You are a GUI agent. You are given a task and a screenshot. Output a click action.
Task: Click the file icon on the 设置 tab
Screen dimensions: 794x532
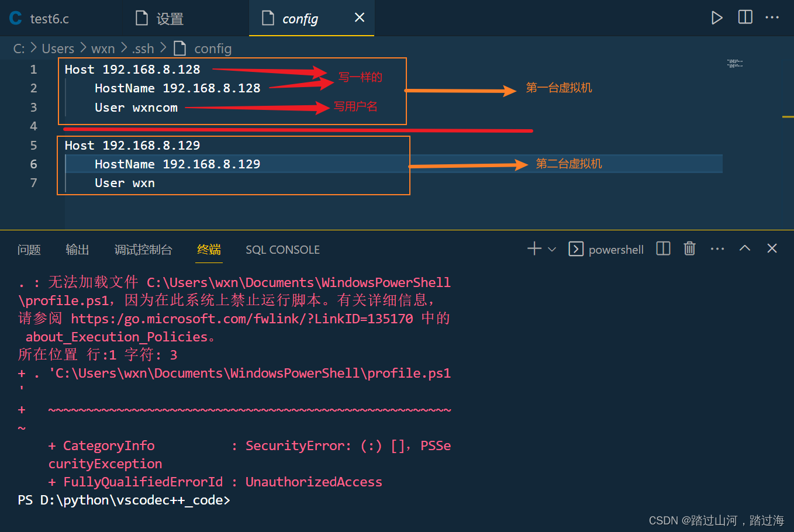click(x=141, y=18)
